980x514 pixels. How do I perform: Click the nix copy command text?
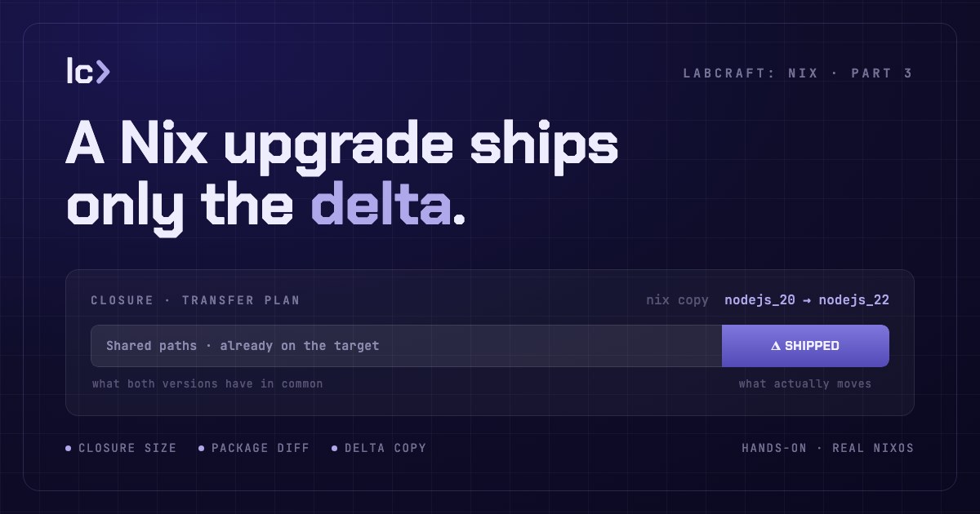point(677,300)
